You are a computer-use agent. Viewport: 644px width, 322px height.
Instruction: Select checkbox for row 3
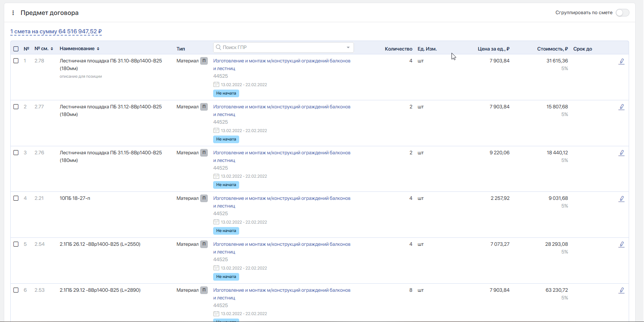click(x=16, y=153)
